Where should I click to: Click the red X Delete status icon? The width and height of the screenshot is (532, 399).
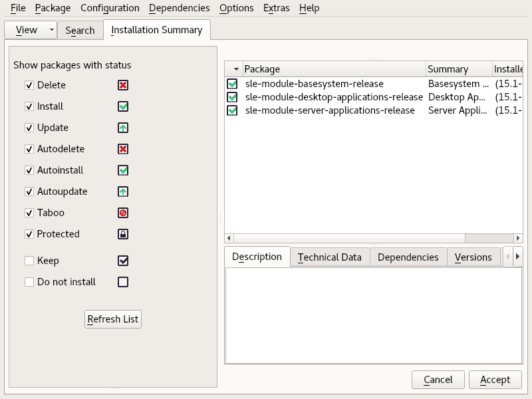point(123,85)
